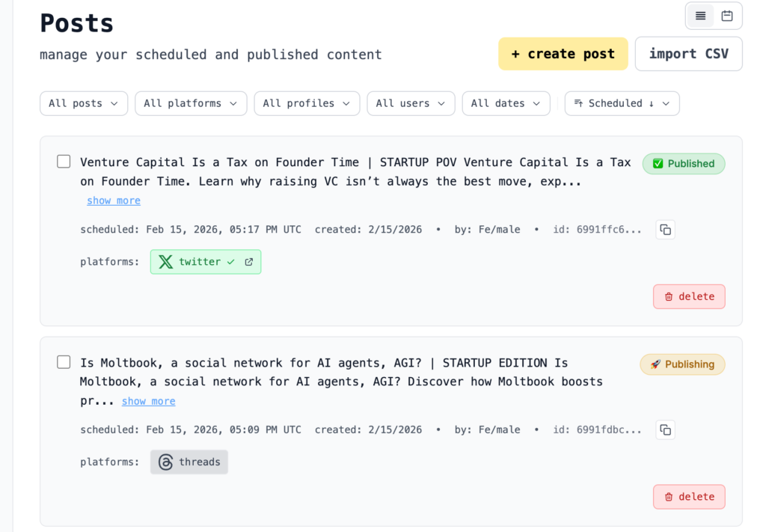Screen dimensions: 766x532
Task: Open the Scheduled sort dropdown
Action: point(622,103)
